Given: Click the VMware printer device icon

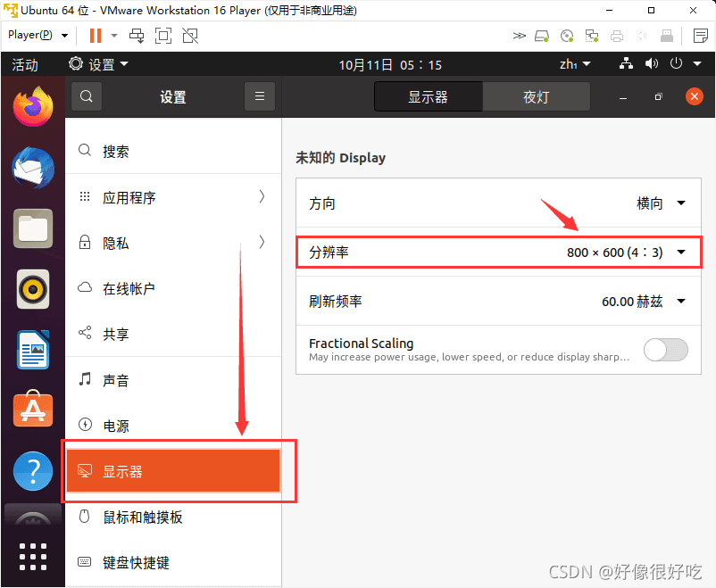Looking at the screenshot, I should pos(617,36).
